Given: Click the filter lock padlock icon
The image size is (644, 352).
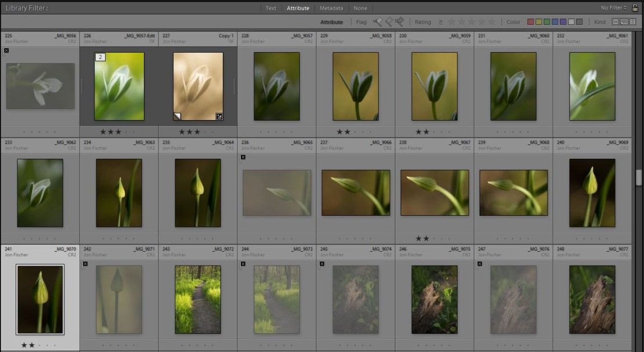Looking at the screenshot, I should (x=635, y=8).
